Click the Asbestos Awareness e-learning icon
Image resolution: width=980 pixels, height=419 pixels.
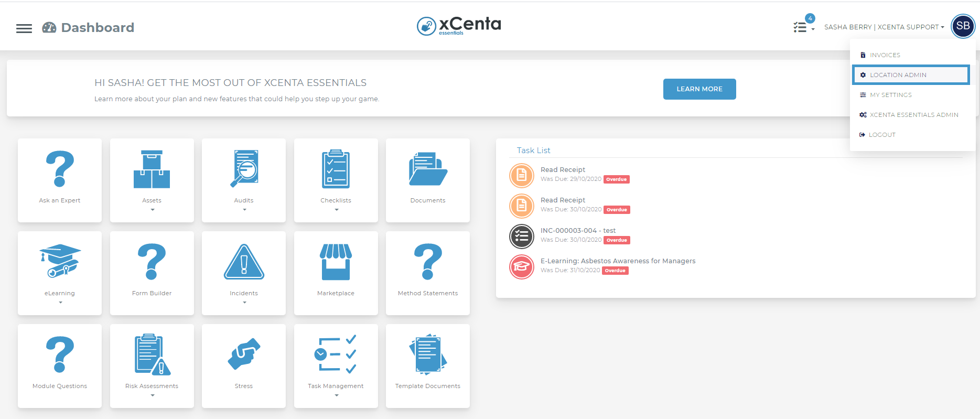click(522, 266)
